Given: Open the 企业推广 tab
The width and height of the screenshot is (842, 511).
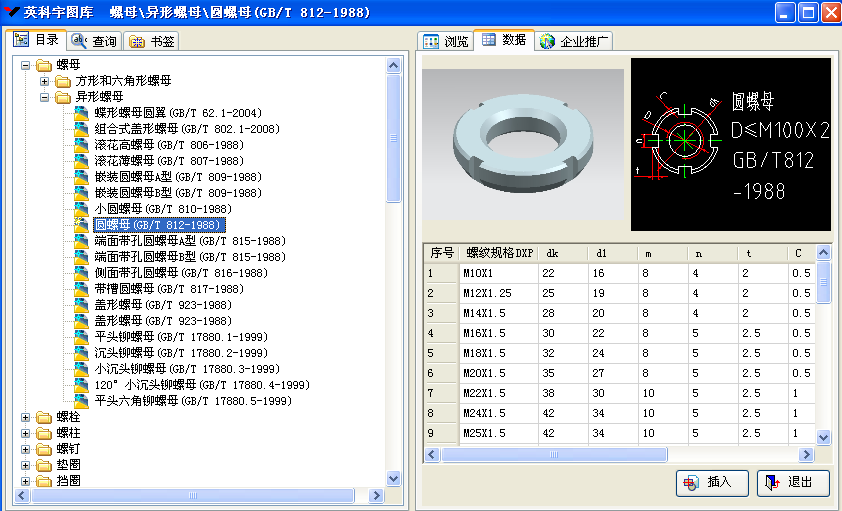Looking at the screenshot, I should coord(575,41).
